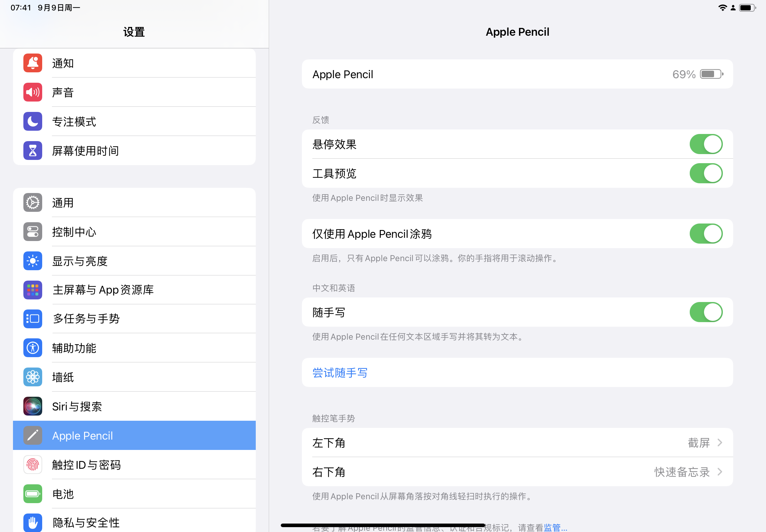Tap the fingerprint 触控ID与密码 icon
Image resolution: width=766 pixels, height=532 pixels.
(x=33, y=465)
